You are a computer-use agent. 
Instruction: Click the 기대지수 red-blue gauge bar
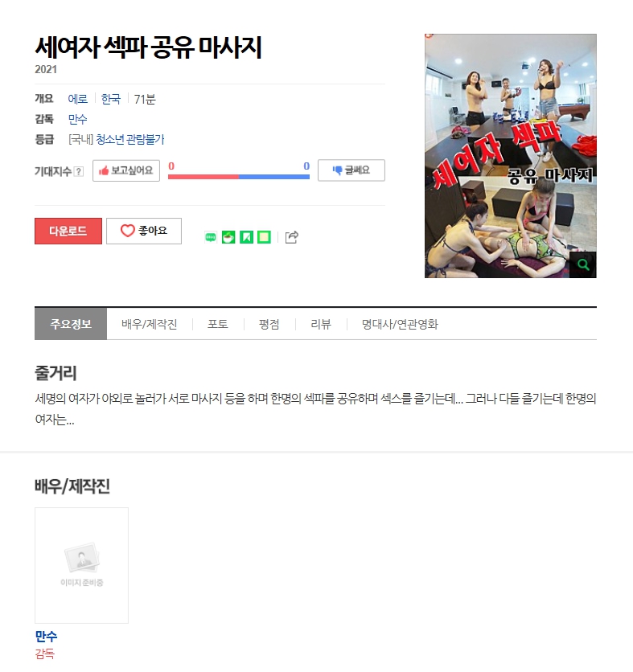pos(239,177)
